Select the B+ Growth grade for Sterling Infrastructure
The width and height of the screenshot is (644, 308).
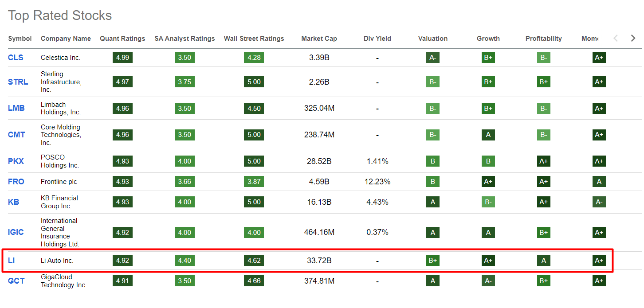488,82
